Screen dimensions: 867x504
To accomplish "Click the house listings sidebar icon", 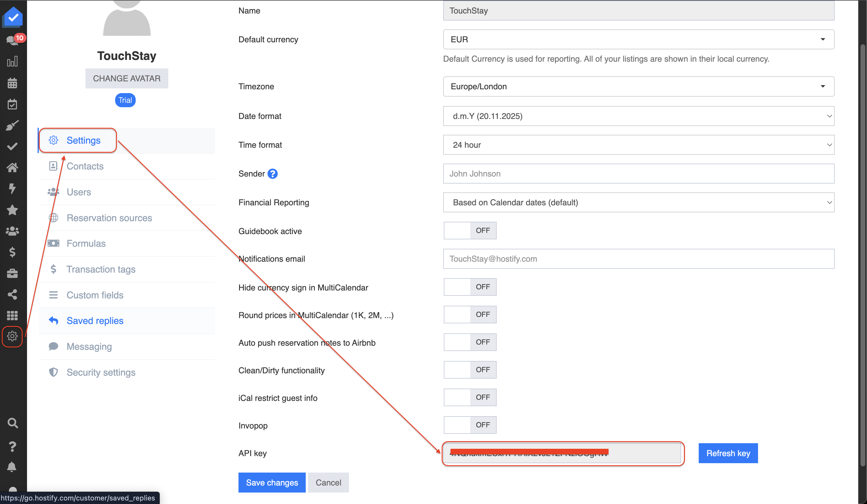I will click(12, 167).
